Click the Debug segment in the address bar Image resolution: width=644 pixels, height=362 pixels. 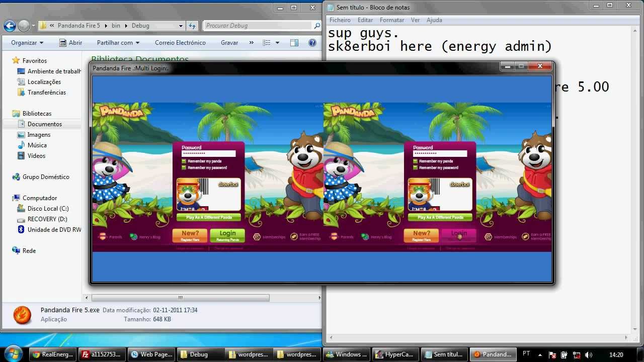pyautogui.click(x=140, y=26)
